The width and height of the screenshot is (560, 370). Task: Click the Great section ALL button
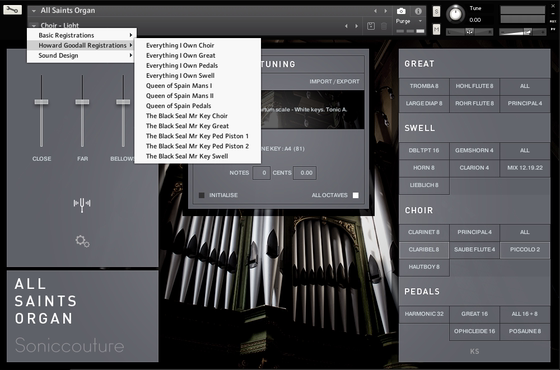coord(525,86)
